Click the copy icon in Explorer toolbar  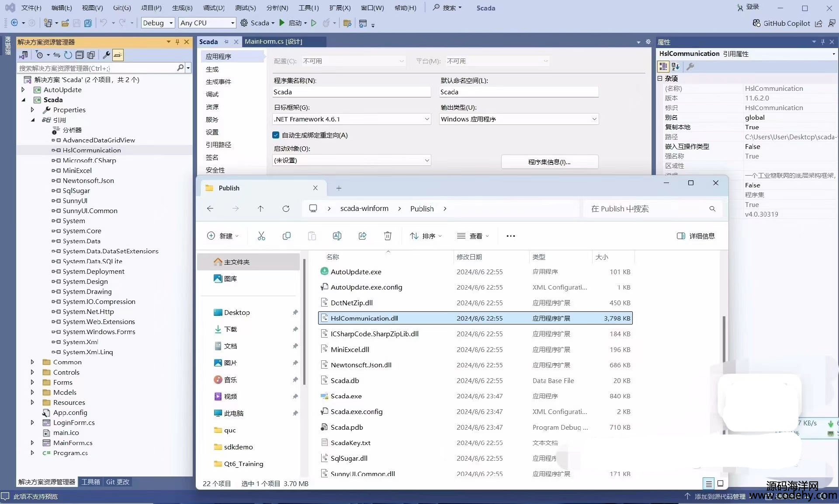(x=287, y=236)
